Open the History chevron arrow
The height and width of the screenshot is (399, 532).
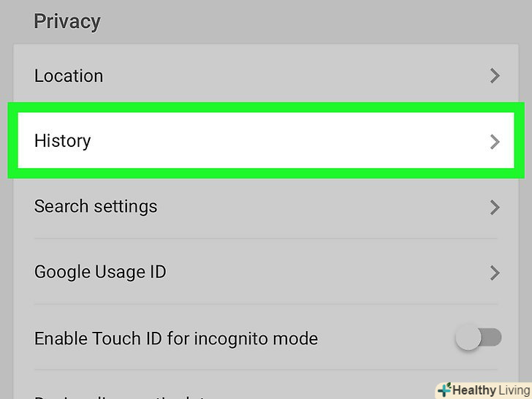[495, 142]
